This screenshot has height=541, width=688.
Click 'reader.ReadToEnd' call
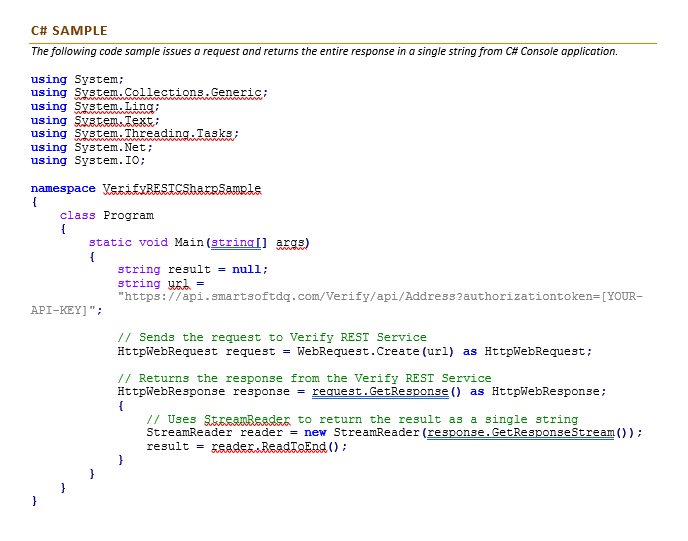click(x=269, y=447)
